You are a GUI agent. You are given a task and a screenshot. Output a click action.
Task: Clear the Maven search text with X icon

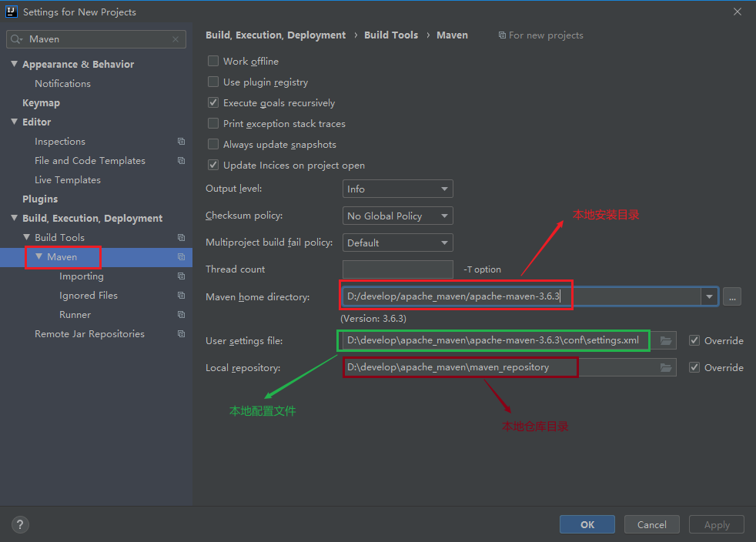pos(176,39)
